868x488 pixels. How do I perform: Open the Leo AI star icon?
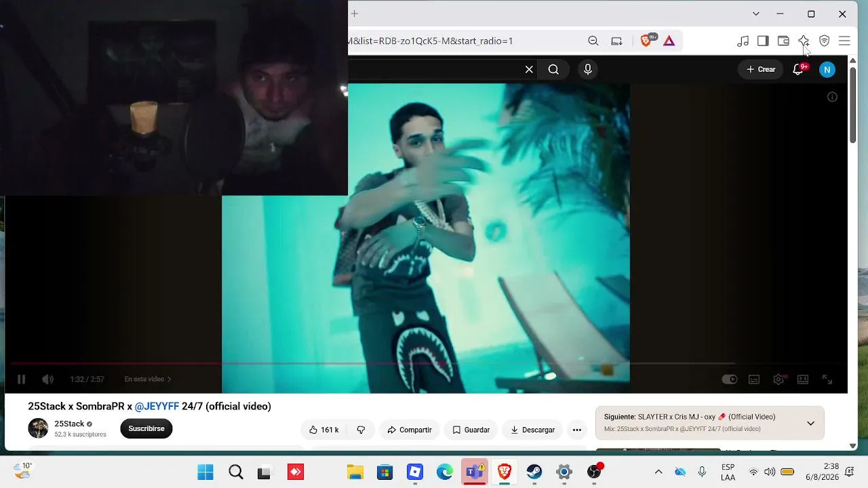804,41
